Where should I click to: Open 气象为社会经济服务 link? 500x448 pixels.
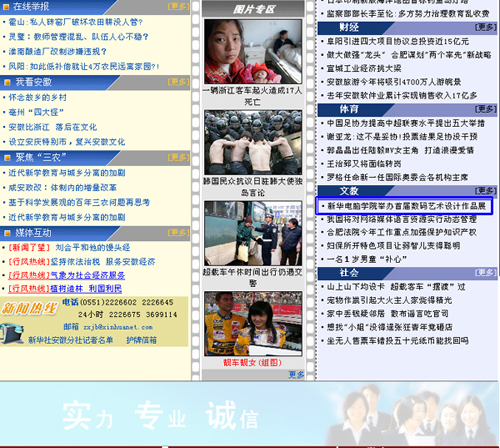(88, 275)
